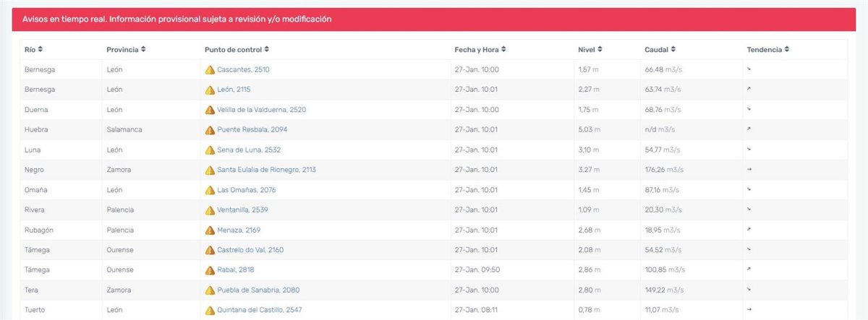
Task: Sort by the Caudal column header
Action: pyautogui.click(x=661, y=50)
